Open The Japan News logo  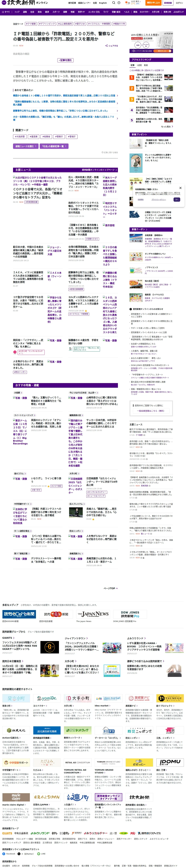pos(93,614)
